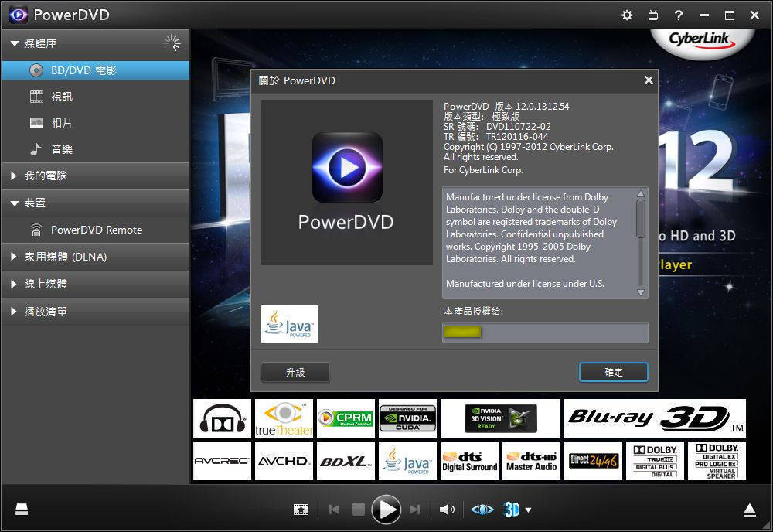
Task: Collapse the 裝置 section
Action: pyautogui.click(x=14, y=203)
